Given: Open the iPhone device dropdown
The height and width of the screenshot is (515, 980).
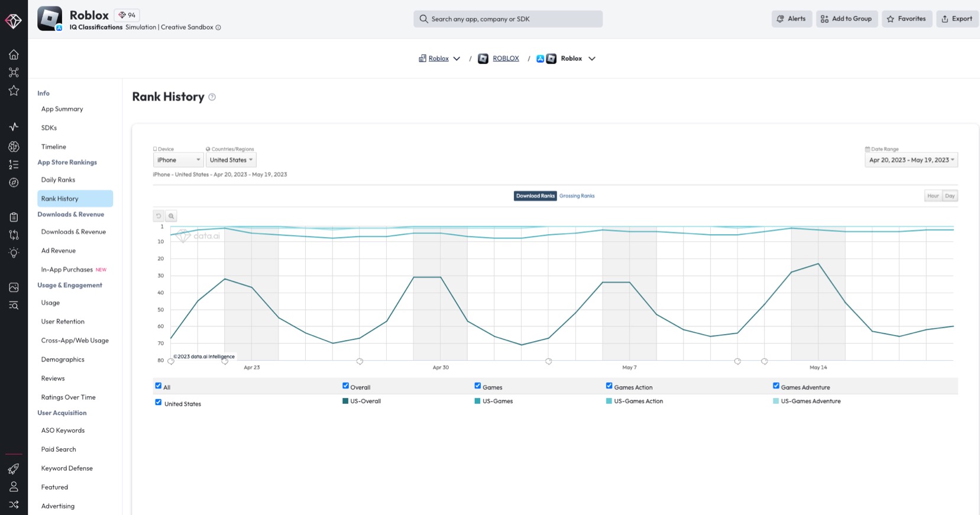Looking at the screenshot, I should click(178, 160).
